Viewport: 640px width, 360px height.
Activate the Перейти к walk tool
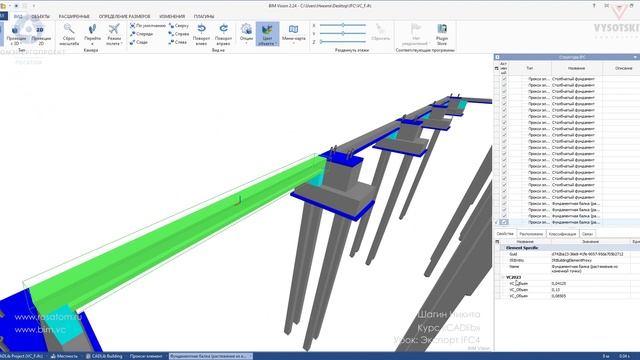coord(92,34)
